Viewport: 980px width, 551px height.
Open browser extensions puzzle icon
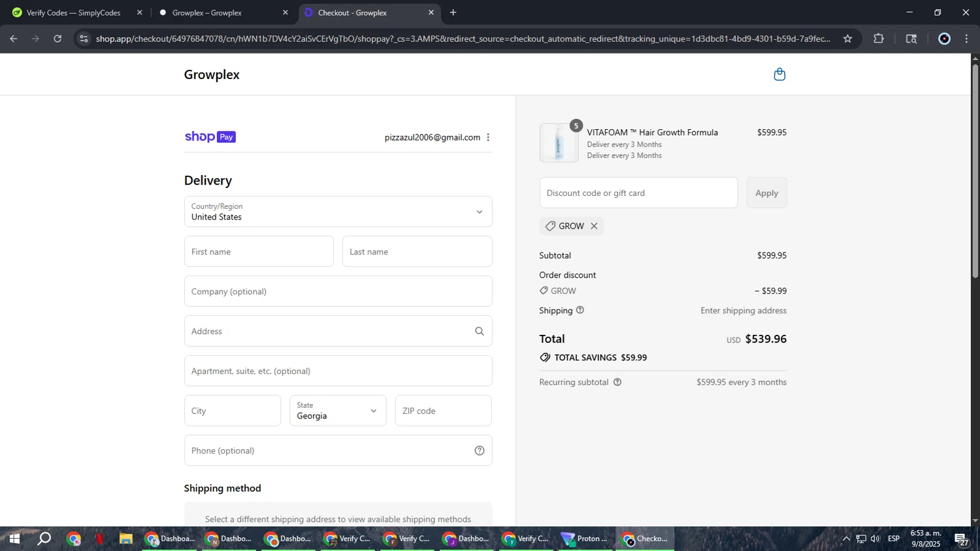pos(879,39)
